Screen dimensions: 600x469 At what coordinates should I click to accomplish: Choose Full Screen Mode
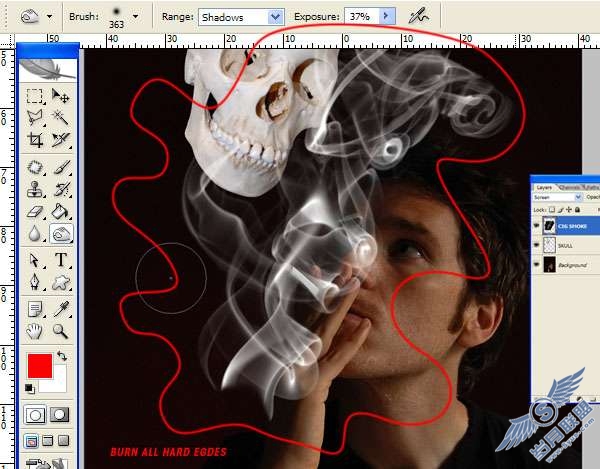coord(63,441)
